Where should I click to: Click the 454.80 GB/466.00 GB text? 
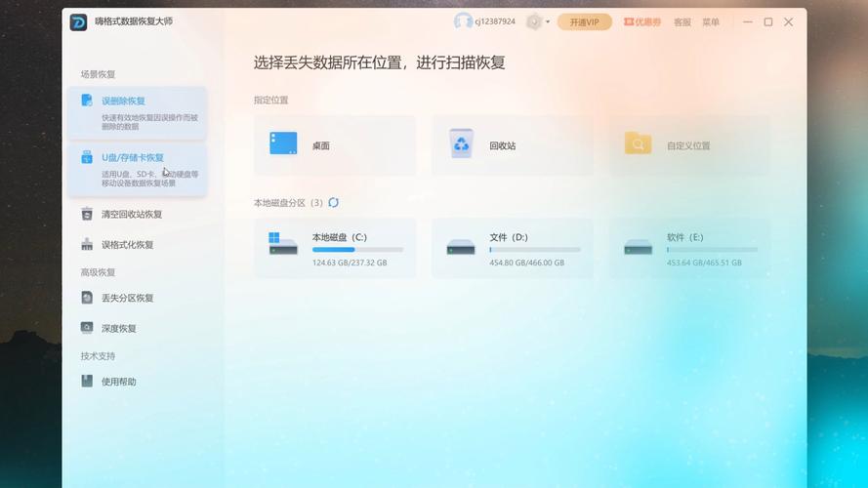coord(526,263)
